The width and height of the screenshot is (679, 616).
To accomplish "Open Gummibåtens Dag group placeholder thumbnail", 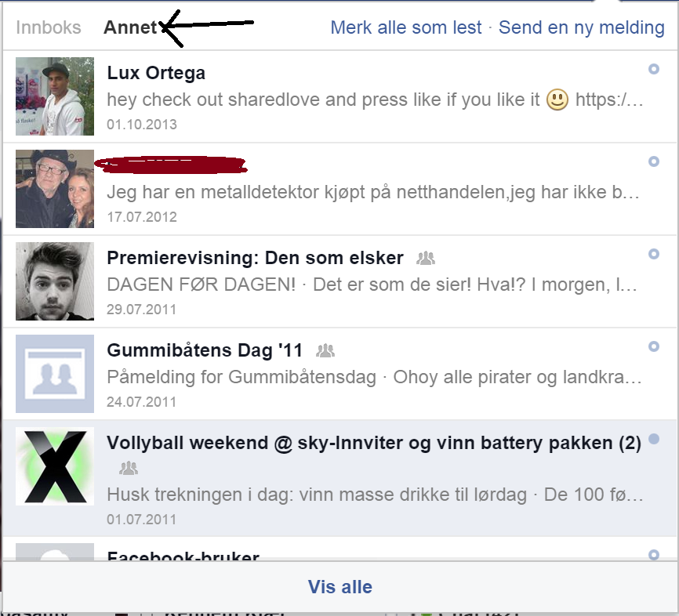I will point(55,374).
